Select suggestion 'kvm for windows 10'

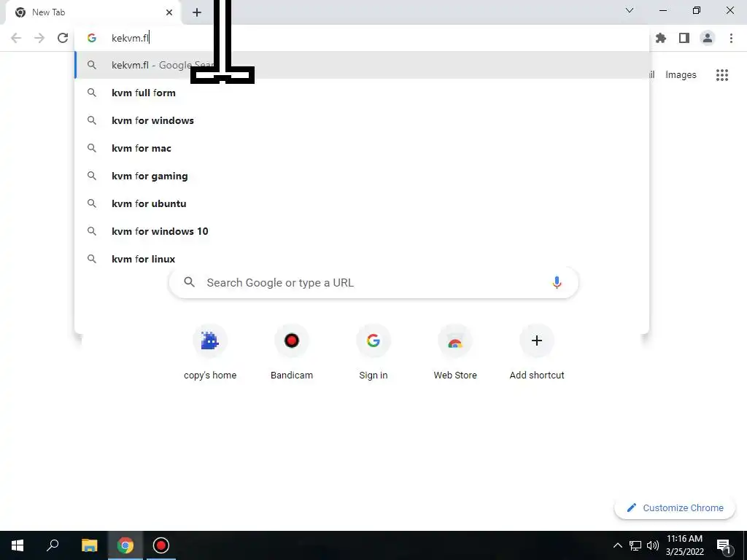coord(362,231)
